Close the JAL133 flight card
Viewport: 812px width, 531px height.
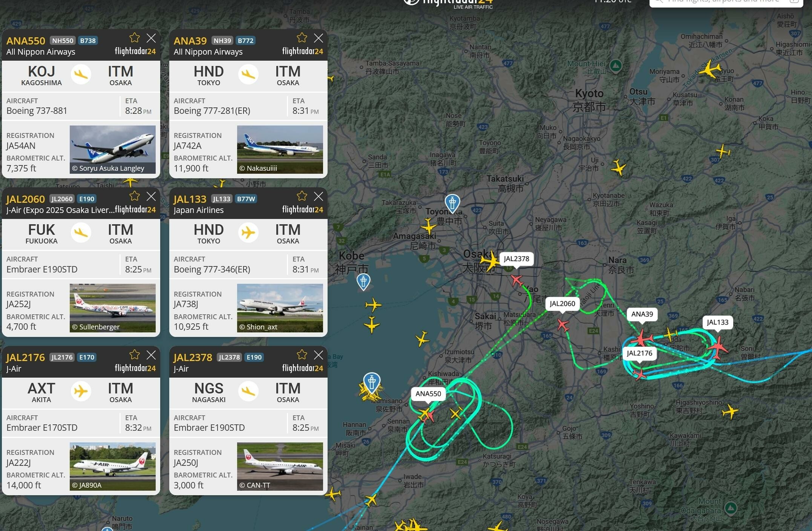pyautogui.click(x=319, y=196)
